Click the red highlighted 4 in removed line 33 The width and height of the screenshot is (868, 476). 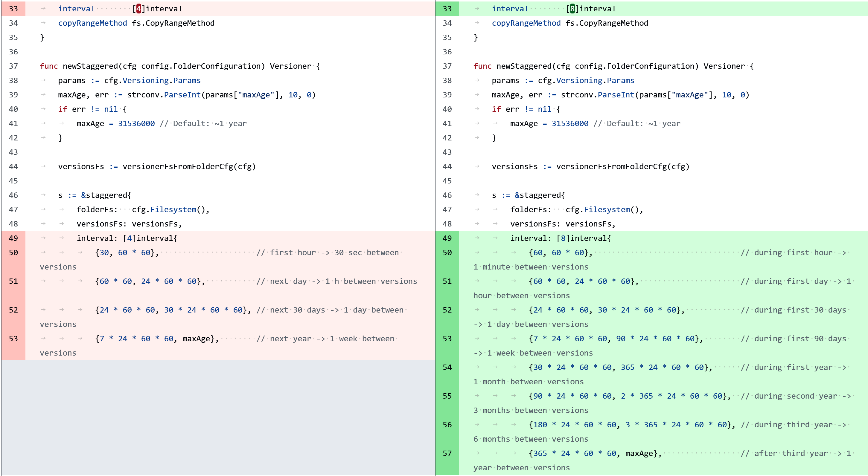(139, 9)
